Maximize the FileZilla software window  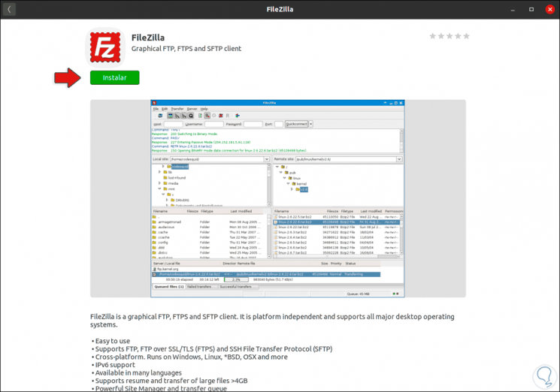click(x=531, y=10)
